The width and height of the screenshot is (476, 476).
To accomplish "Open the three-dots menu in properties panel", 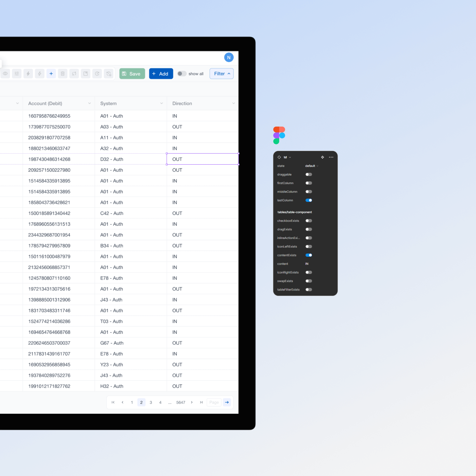I will pos(331,157).
